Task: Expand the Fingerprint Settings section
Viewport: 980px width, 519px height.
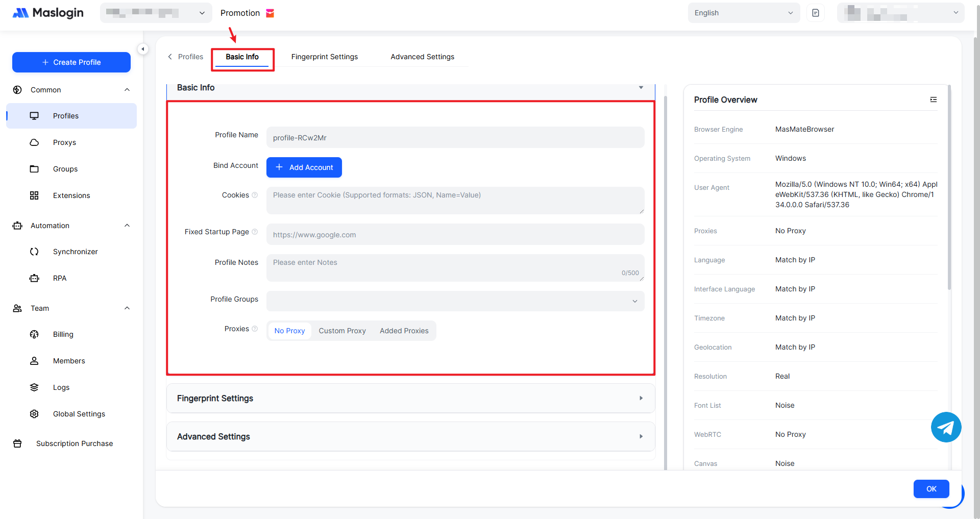Action: point(410,398)
